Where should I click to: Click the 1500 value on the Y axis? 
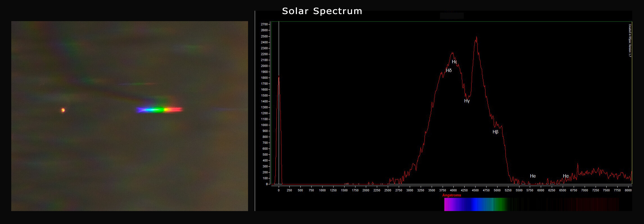tap(264, 95)
